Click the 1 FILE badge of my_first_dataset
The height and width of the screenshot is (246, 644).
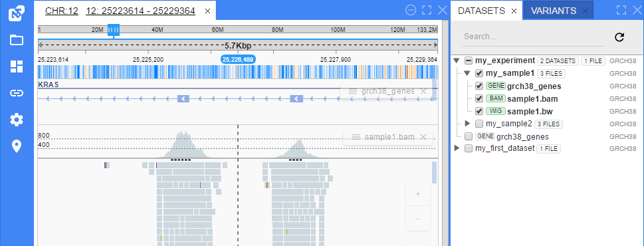pyautogui.click(x=549, y=149)
